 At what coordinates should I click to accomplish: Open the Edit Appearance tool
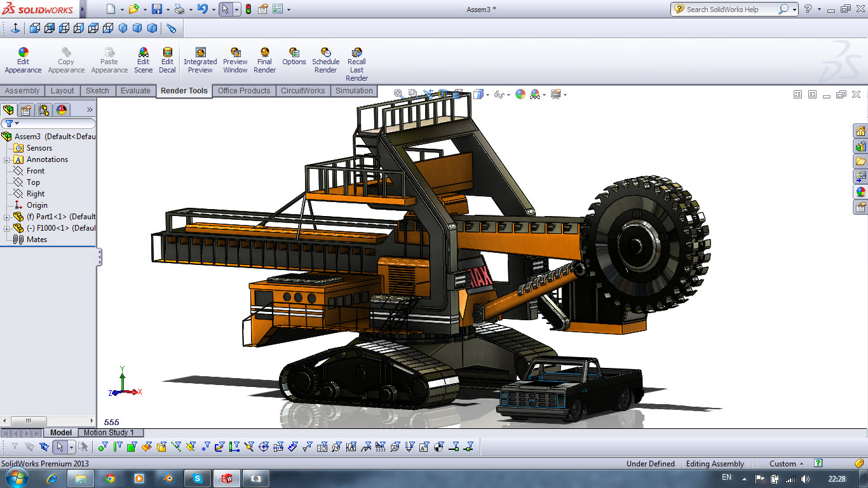[23, 60]
